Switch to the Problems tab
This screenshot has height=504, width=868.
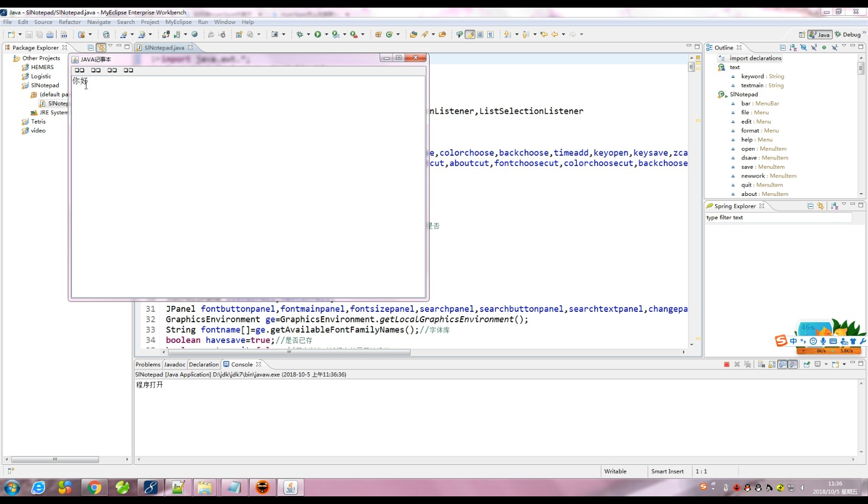(x=148, y=364)
